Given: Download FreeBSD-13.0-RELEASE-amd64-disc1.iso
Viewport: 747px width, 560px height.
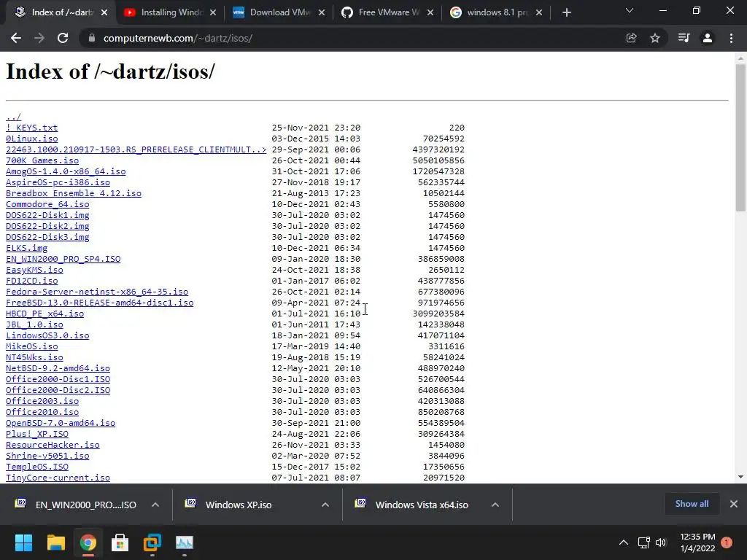Looking at the screenshot, I should (x=99, y=303).
